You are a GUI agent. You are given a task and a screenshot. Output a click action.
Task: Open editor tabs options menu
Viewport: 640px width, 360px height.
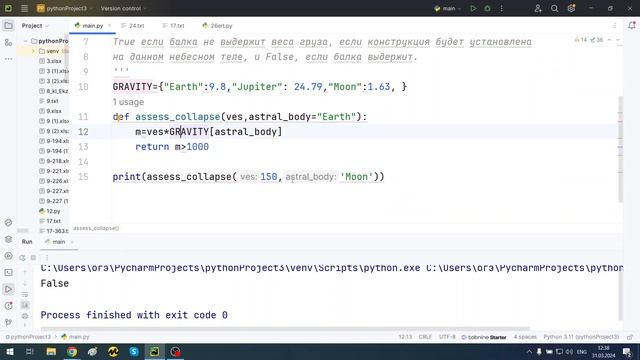pyautogui.click(x=615, y=25)
